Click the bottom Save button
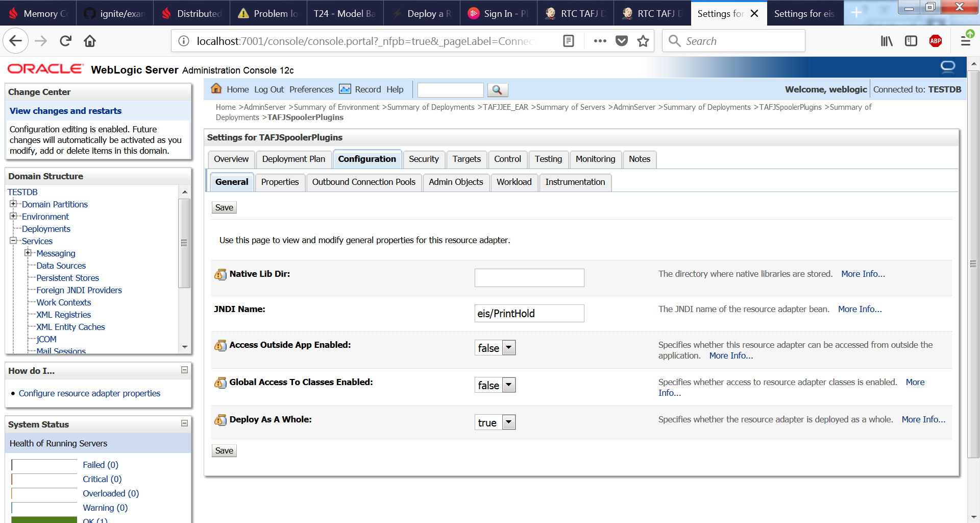 point(224,450)
